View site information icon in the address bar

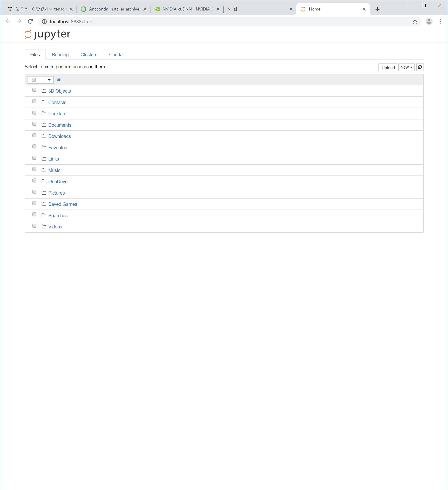click(45, 22)
